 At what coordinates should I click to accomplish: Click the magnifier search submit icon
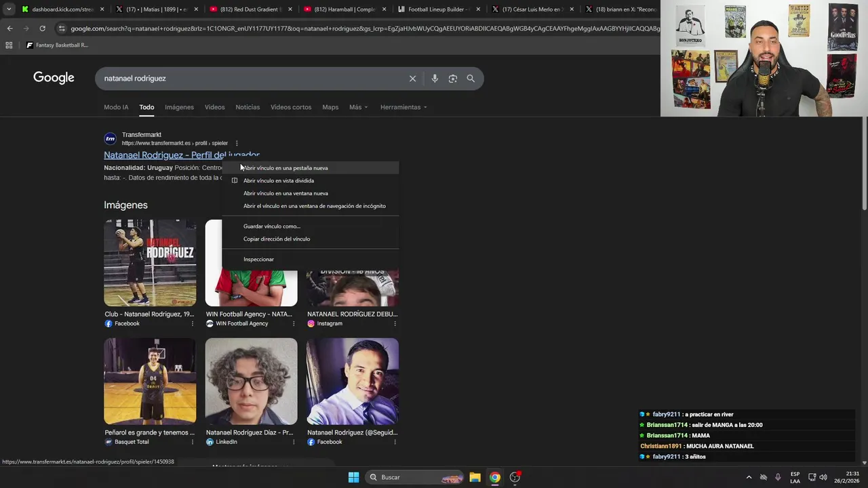[x=471, y=79]
